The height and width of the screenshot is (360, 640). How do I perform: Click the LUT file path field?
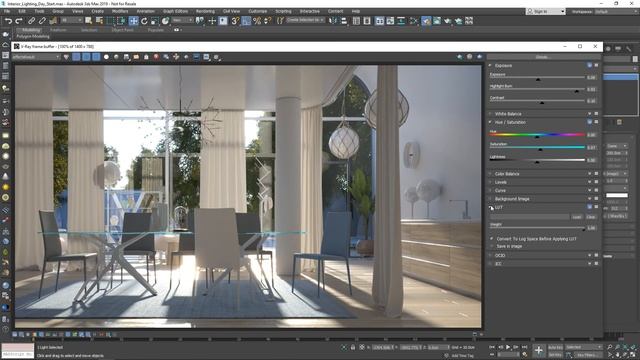point(530,217)
